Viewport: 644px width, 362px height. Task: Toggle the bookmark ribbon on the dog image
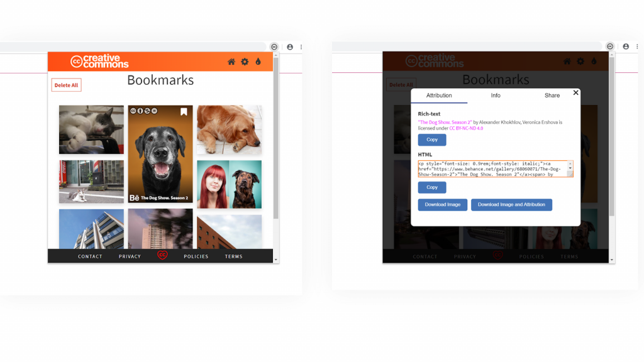pos(184,109)
